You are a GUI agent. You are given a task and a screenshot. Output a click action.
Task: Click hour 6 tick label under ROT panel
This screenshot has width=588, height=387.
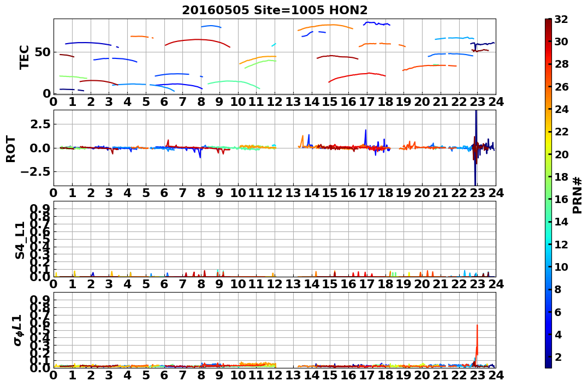164,193
